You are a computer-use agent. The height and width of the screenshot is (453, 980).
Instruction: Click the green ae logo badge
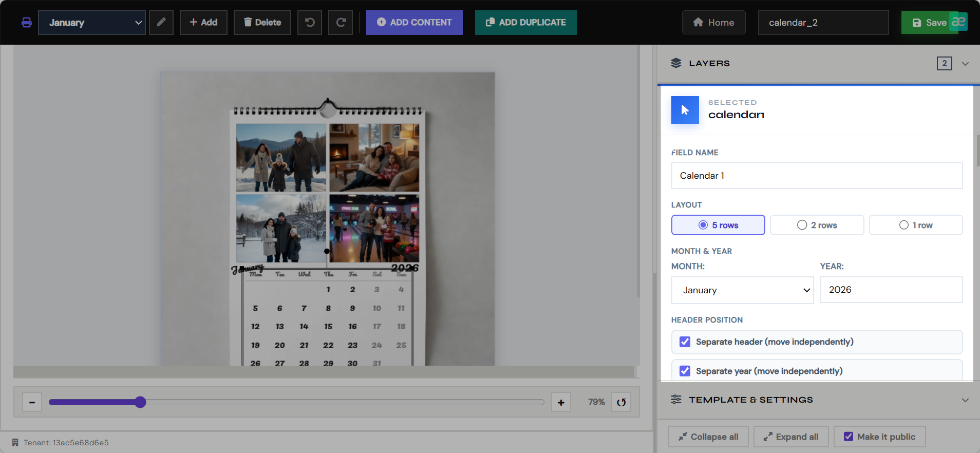pyautogui.click(x=958, y=22)
